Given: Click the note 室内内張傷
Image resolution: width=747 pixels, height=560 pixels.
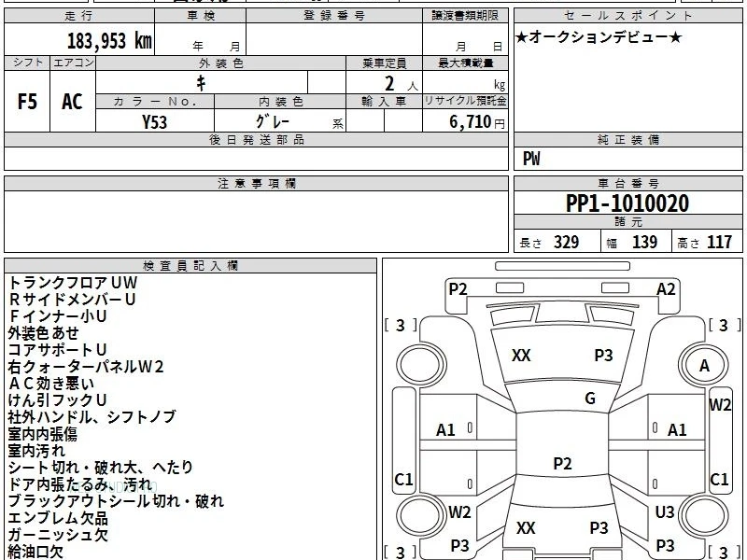Looking at the screenshot, I should coord(42,434).
